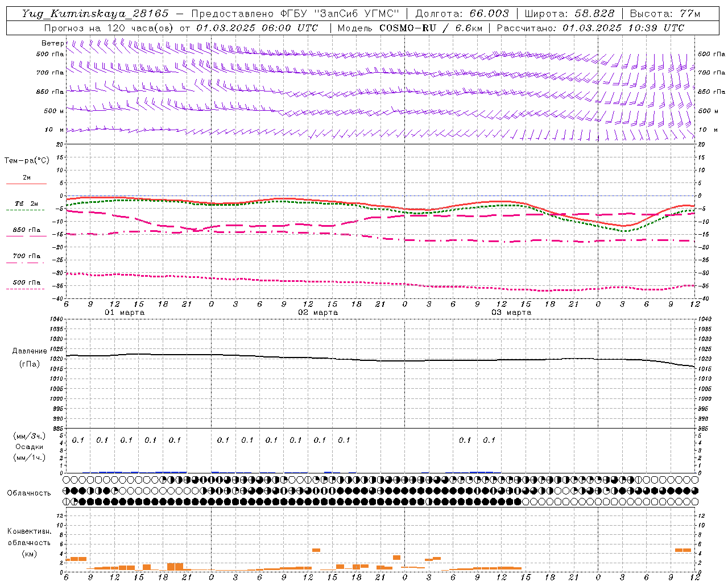This screenshot has width=728, height=582.
Task: Click the Облачность panel label
Action: pyautogui.click(x=28, y=493)
